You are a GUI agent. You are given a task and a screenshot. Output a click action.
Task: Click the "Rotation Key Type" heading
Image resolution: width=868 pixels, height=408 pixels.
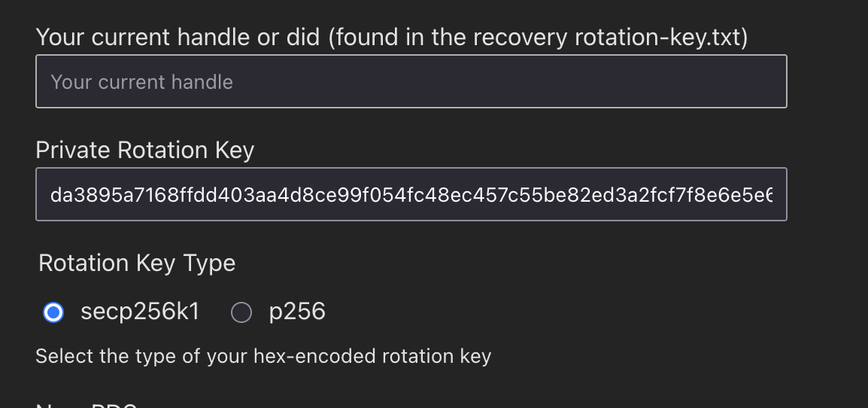click(x=137, y=263)
